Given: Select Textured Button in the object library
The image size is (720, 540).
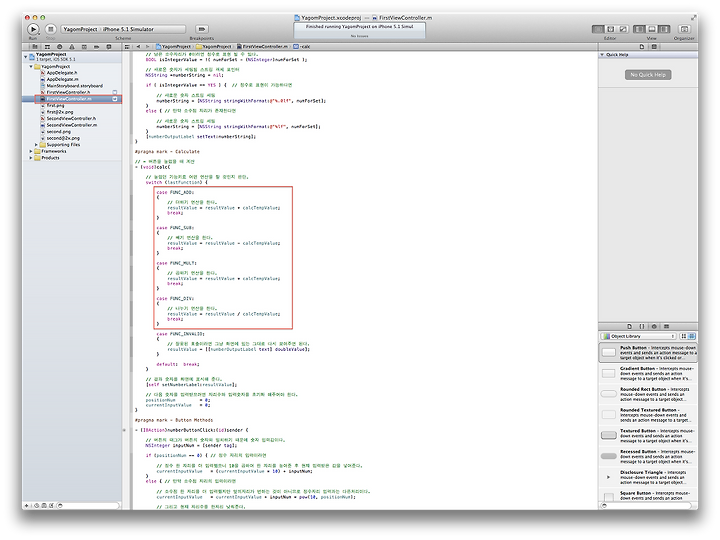Looking at the screenshot, I should (648, 436).
